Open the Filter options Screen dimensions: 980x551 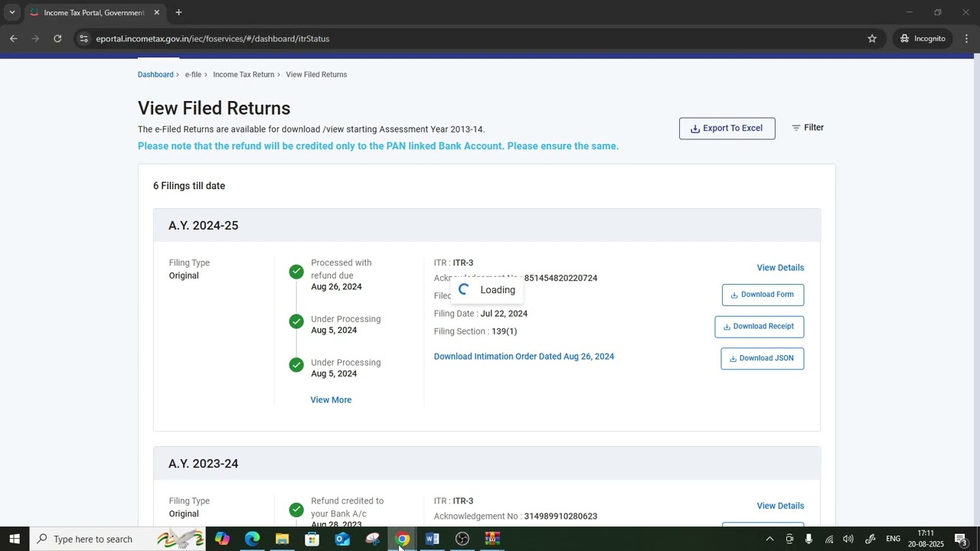(808, 128)
